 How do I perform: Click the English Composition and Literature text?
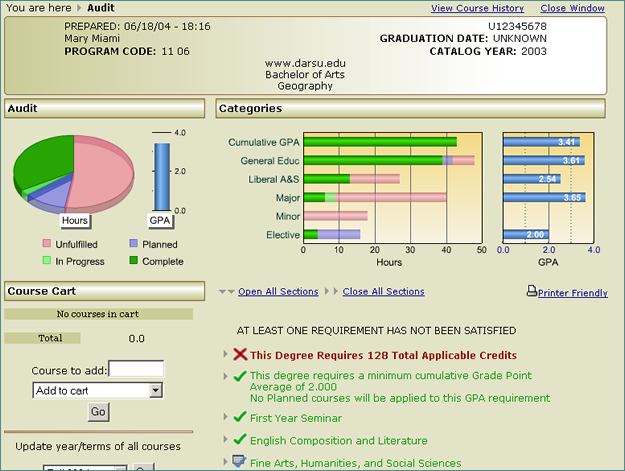point(339,440)
